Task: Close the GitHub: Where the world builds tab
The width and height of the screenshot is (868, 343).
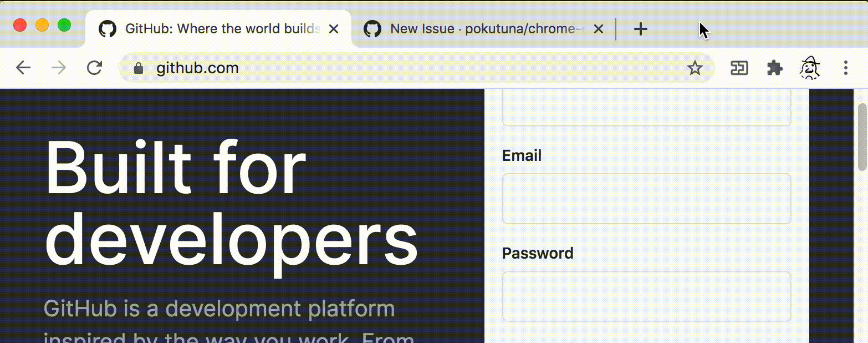Action: tap(333, 29)
